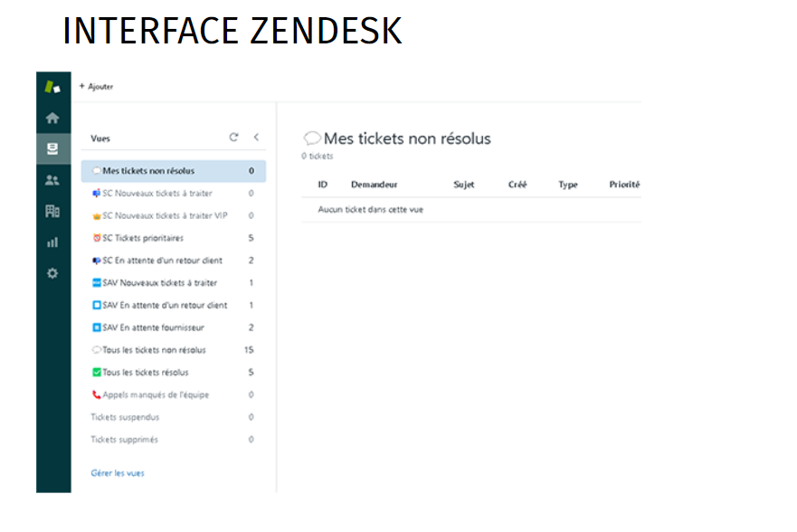Open the Organisations icon in sidebar
This screenshot has width=797, height=532.
[x=52, y=210]
